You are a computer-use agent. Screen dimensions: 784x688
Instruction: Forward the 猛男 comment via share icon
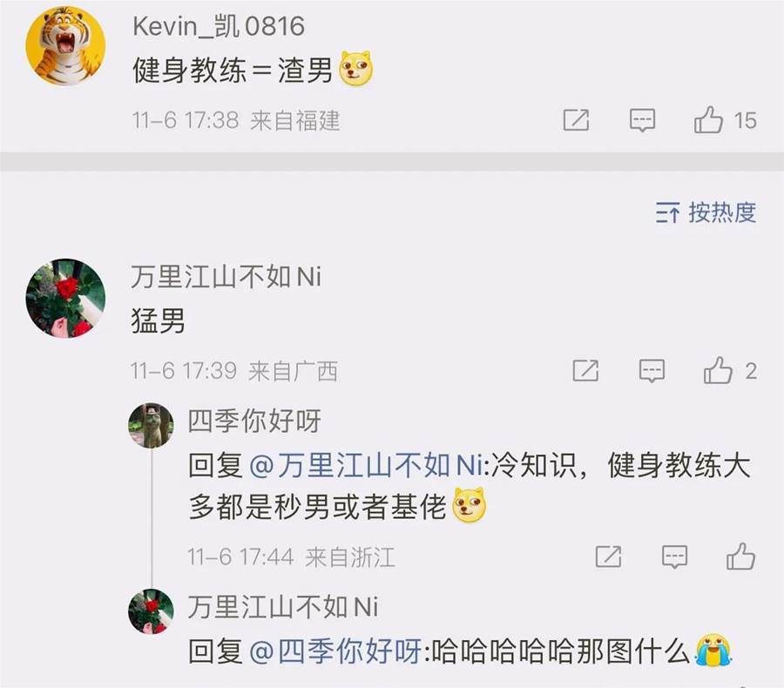coord(585,370)
